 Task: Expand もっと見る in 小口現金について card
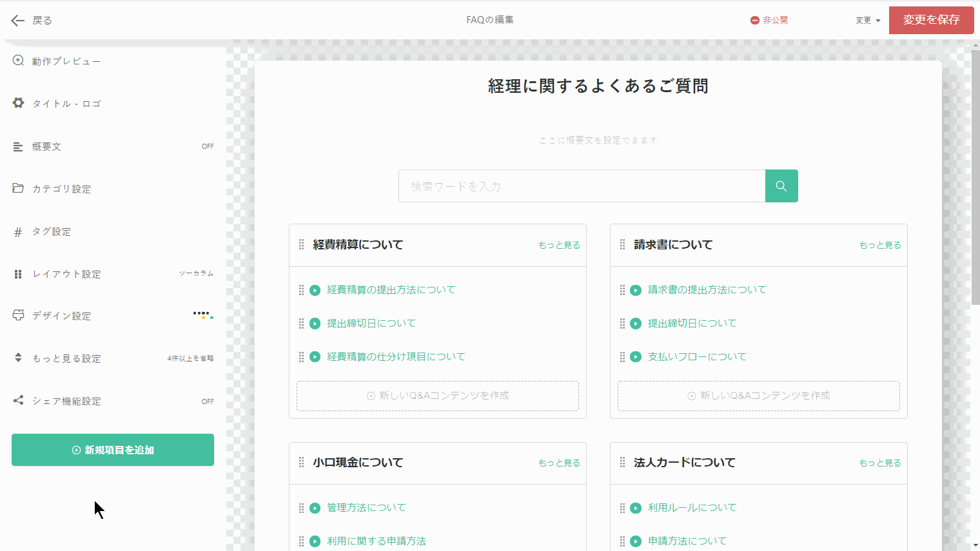point(559,463)
